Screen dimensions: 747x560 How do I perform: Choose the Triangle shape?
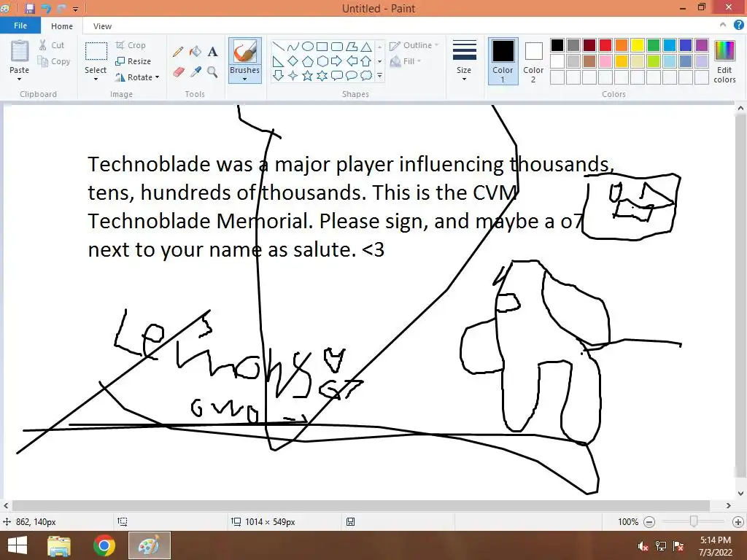click(366, 46)
